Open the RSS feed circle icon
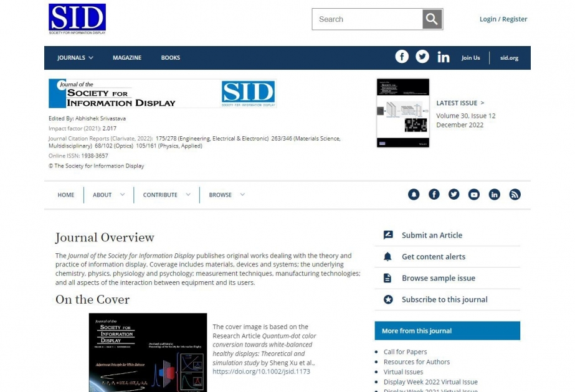This screenshot has width=575, height=392. click(x=515, y=194)
